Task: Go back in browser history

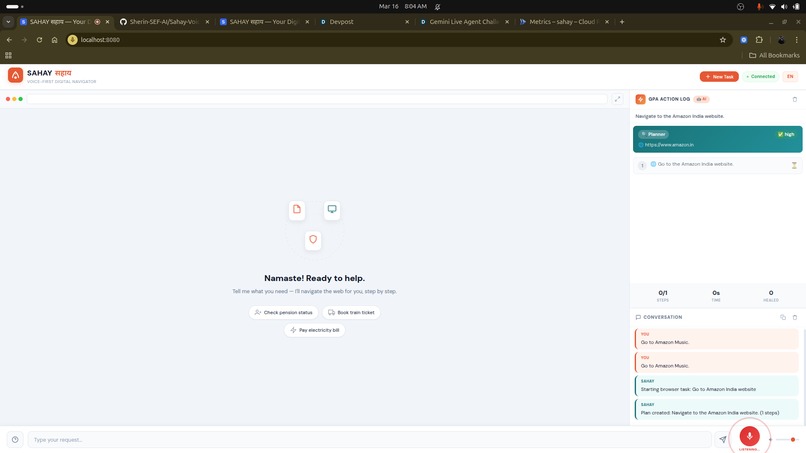Action: 9,40
